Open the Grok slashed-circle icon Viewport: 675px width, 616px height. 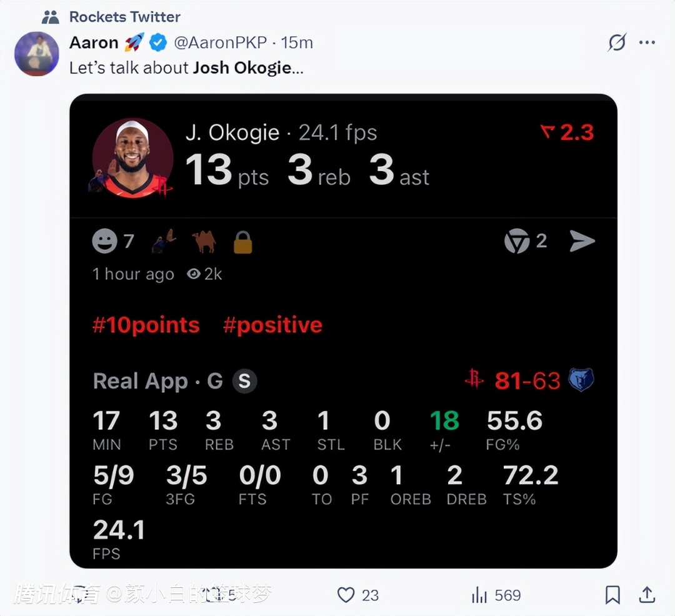617,42
